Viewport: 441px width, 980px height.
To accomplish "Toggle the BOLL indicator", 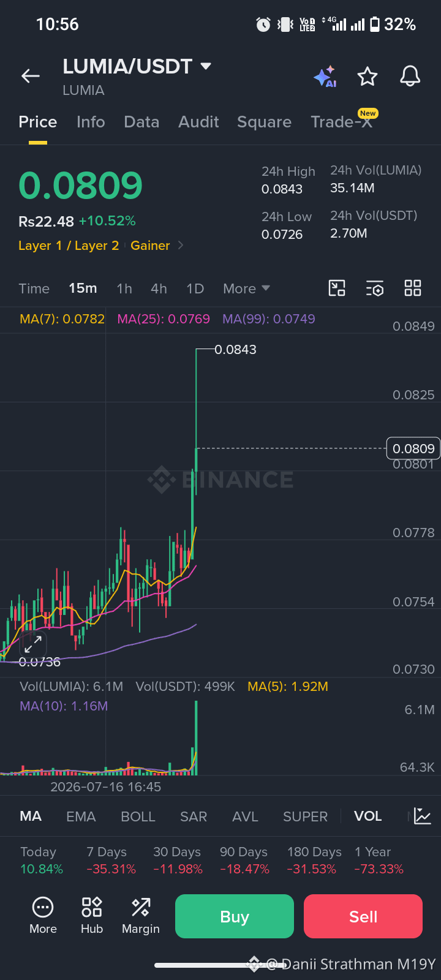I will click(138, 816).
